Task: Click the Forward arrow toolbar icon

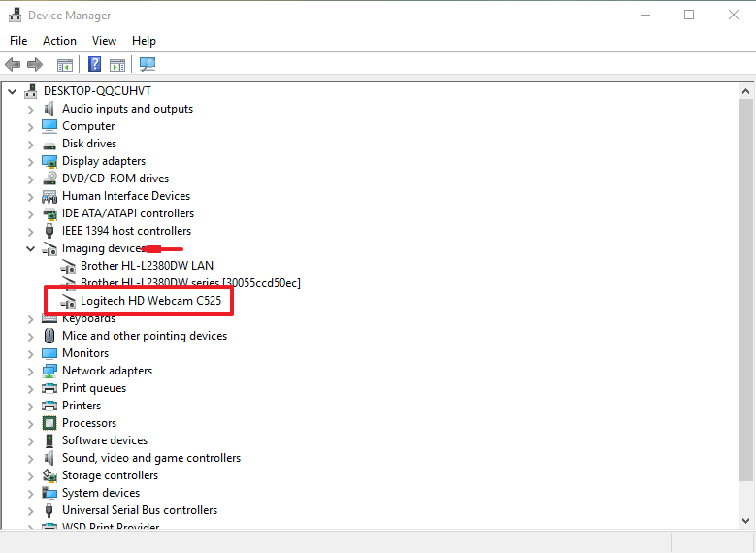Action: (35, 64)
